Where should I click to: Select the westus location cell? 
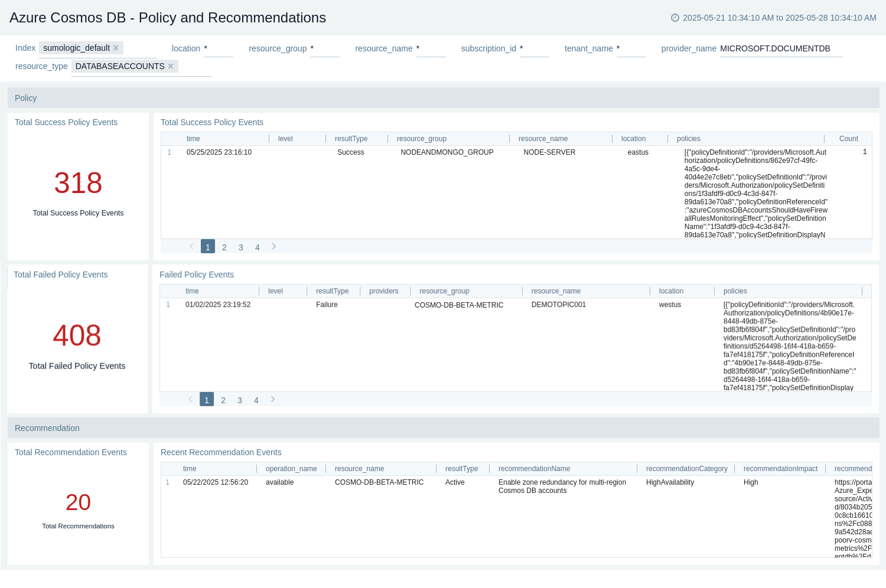(x=670, y=305)
